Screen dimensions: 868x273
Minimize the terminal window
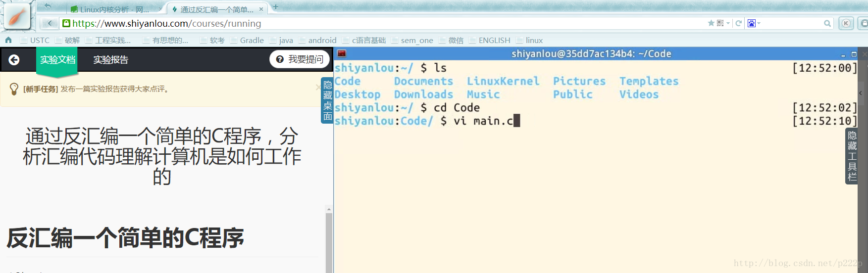tap(843, 54)
